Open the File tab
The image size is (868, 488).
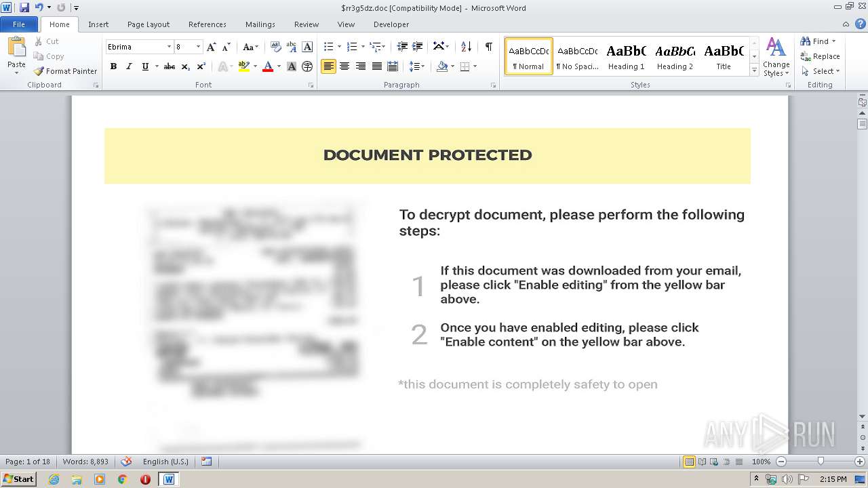pos(19,24)
